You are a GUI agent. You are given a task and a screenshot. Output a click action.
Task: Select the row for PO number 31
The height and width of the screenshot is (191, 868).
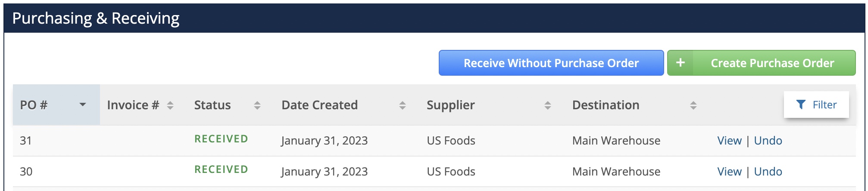434,141
